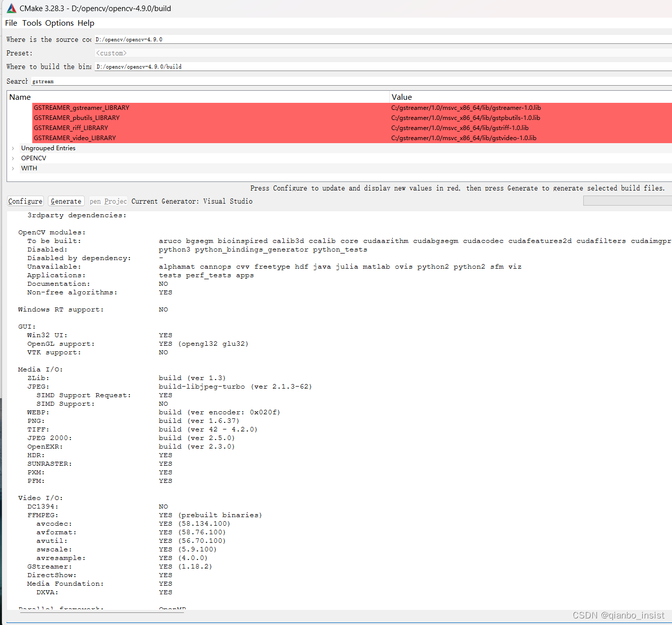This screenshot has height=625, width=672.
Task: Click 'avcodec:' line in output log
Action: coord(54,524)
